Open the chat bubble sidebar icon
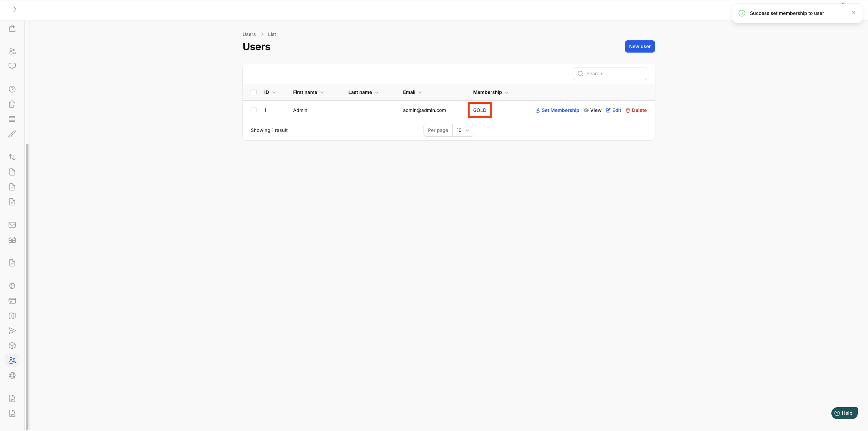Viewport: 868px width, 431px height. [x=12, y=66]
